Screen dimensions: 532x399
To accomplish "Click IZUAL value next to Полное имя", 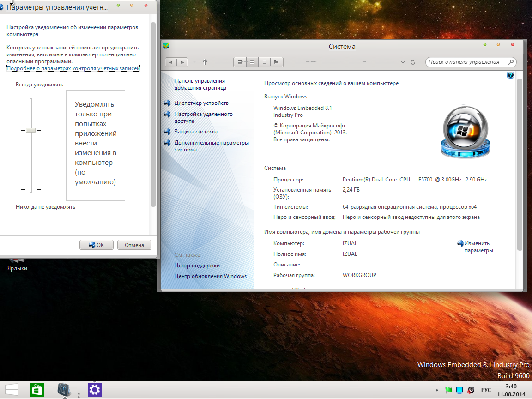I will (350, 254).
